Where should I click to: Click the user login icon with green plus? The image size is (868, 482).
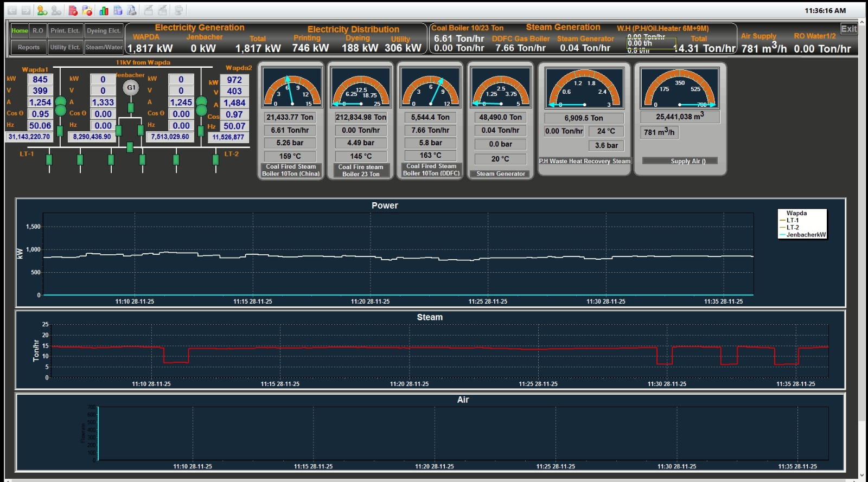(x=42, y=10)
